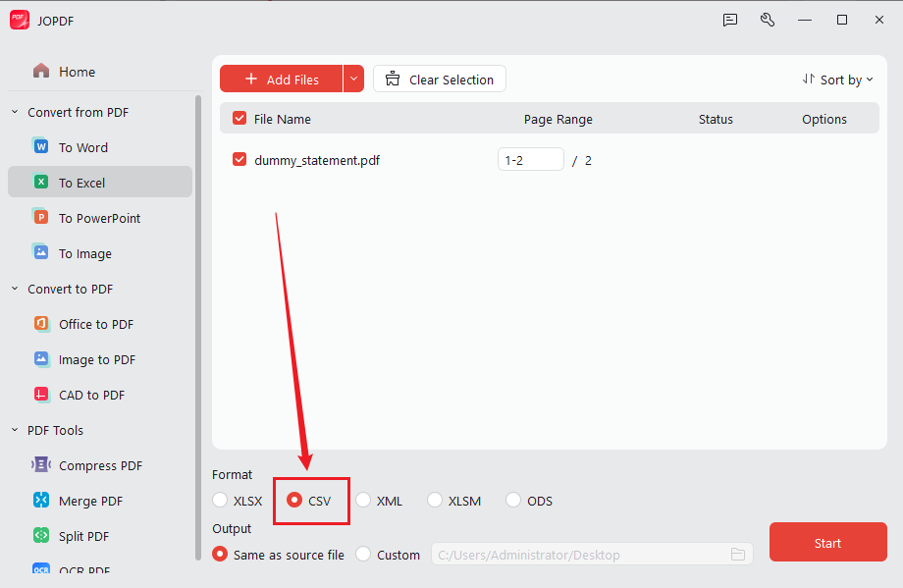
Task: Select the XLSX format radio button
Action: click(x=220, y=500)
